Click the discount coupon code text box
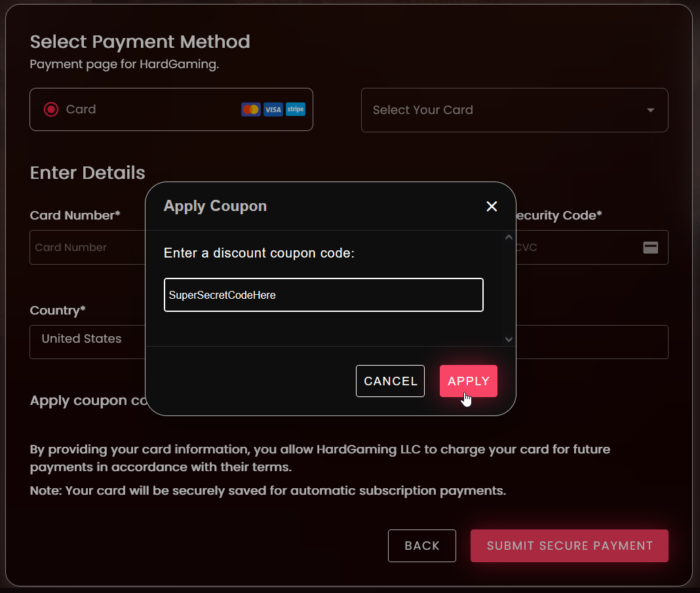The image size is (700, 593). coord(323,295)
